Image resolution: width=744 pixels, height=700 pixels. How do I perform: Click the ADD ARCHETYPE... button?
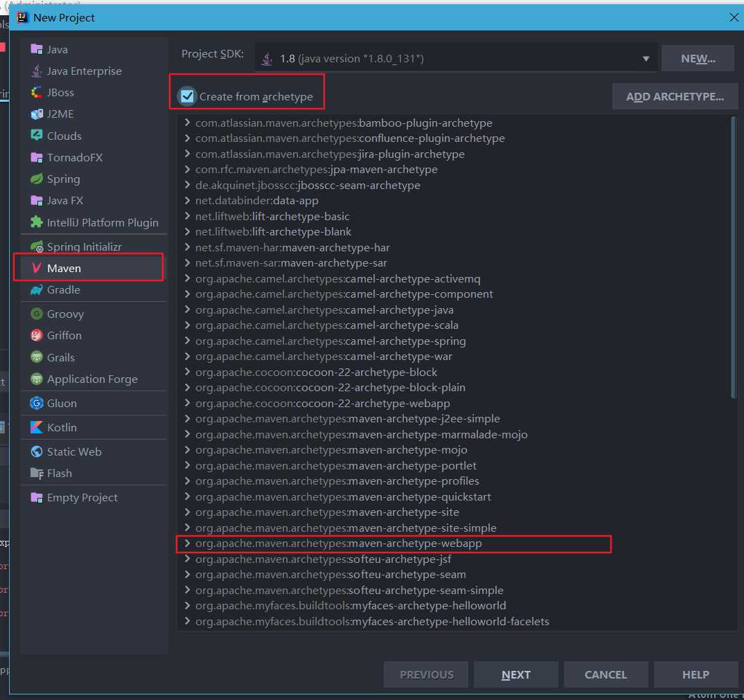(675, 96)
